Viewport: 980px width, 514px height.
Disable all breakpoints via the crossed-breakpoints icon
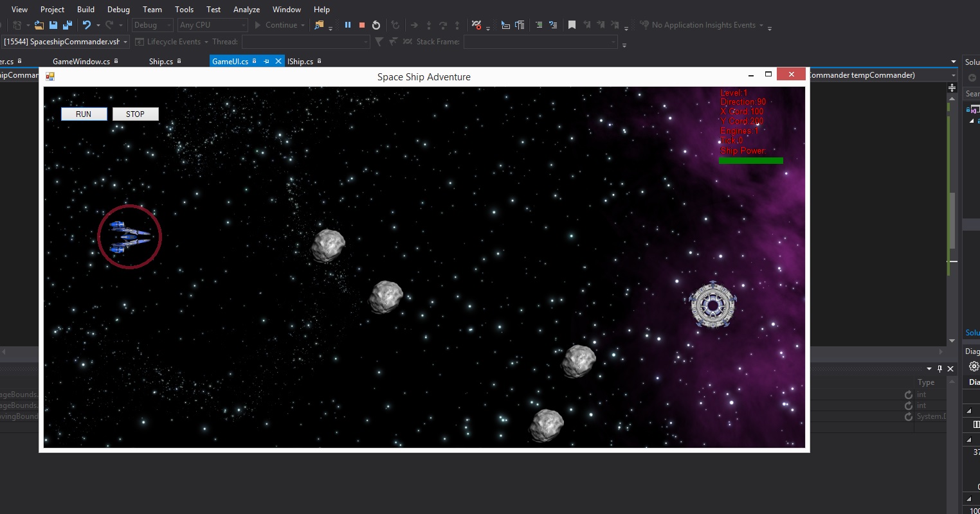coord(477,24)
